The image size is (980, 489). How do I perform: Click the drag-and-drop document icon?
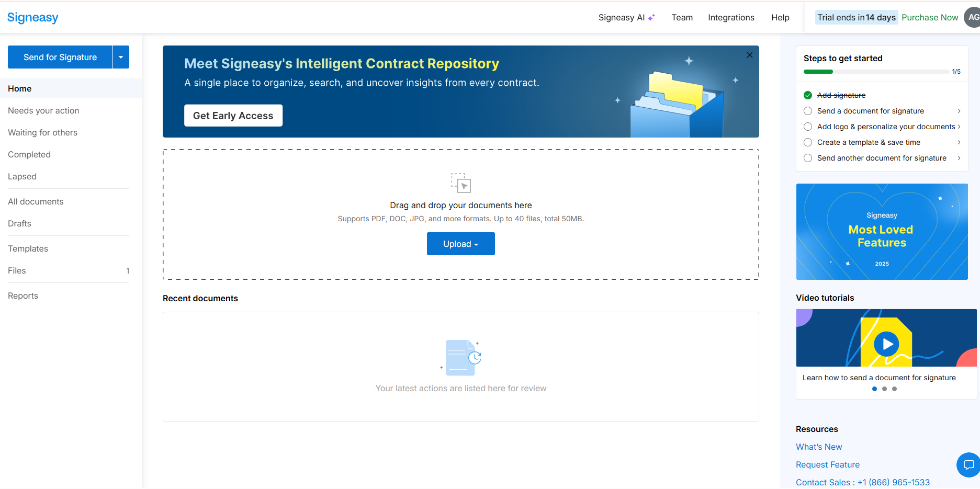click(x=461, y=183)
